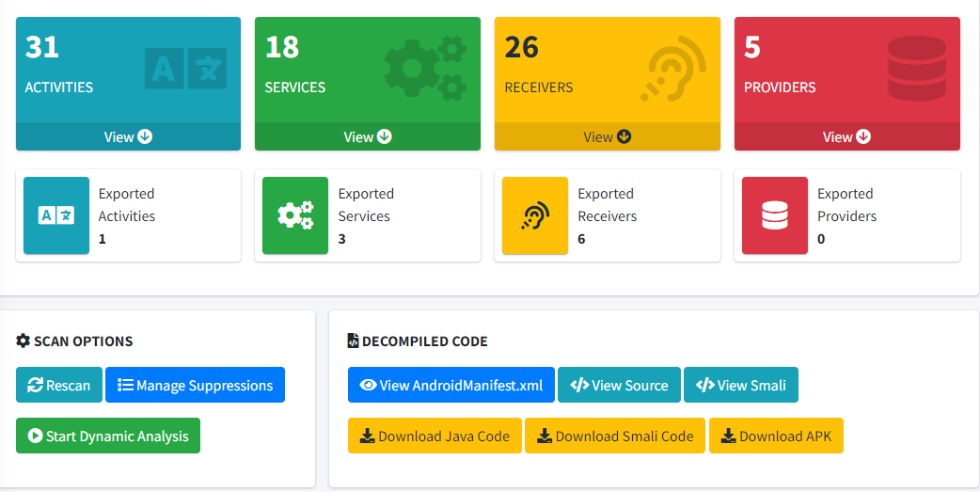Open View AndroidManifest.xml

[x=451, y=385]
